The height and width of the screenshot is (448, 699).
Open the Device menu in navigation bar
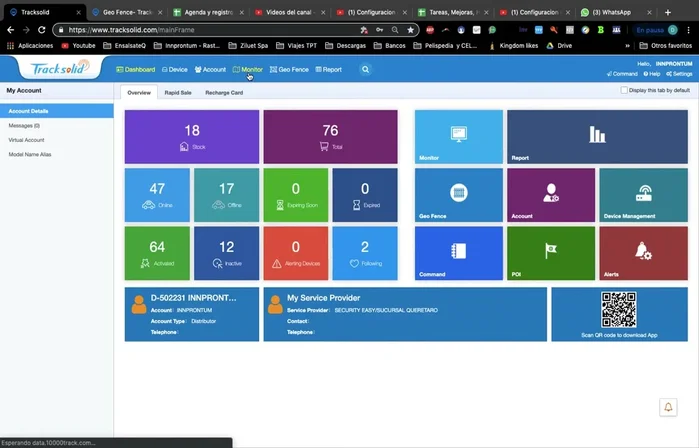click(173, 70)
